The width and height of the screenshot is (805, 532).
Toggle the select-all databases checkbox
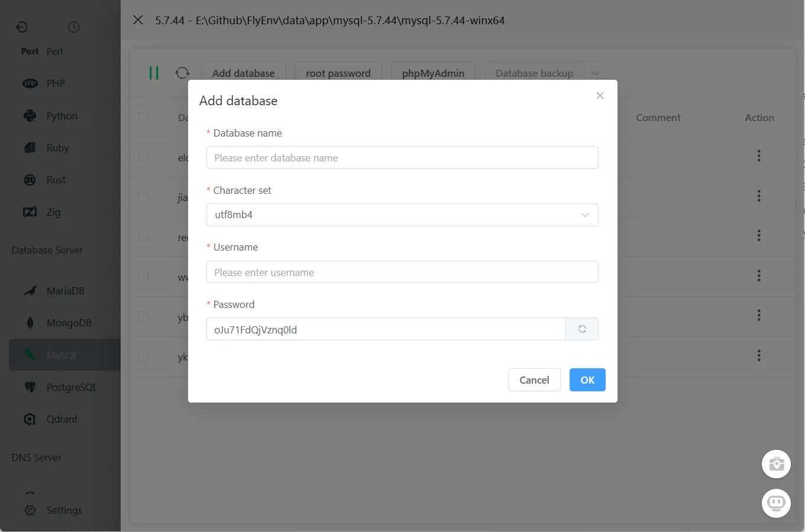click(143, 117)
